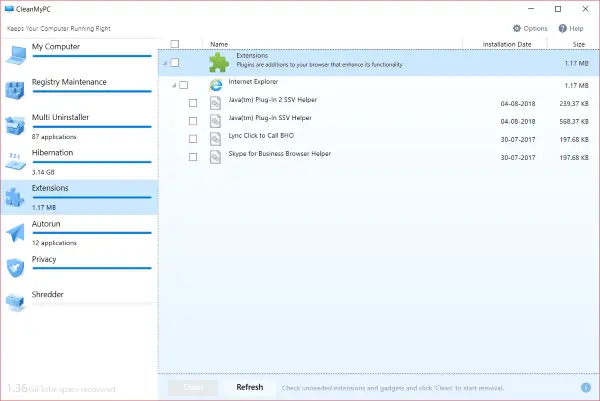
Task: Click the disabled Clean button
Action: [x=193, y=387]
